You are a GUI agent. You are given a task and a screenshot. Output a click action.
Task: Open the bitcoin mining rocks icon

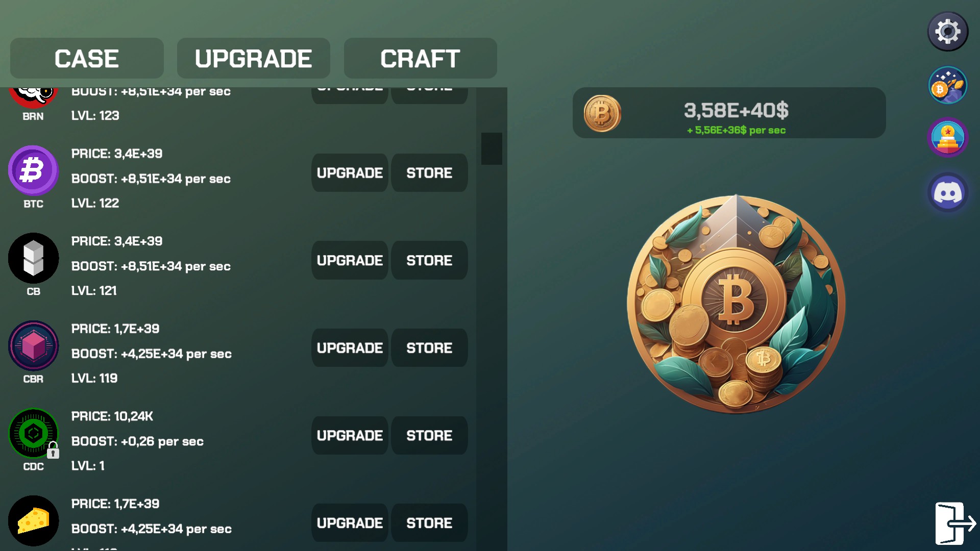[948, 85]
